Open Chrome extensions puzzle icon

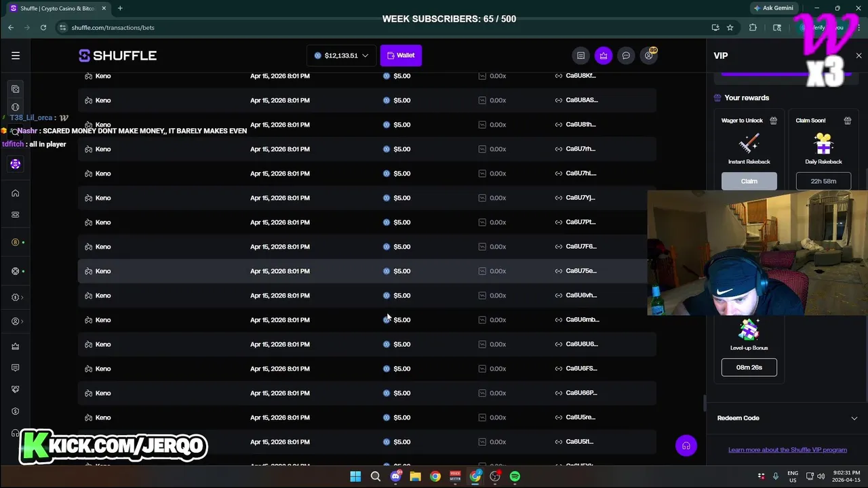coord(753,28)
